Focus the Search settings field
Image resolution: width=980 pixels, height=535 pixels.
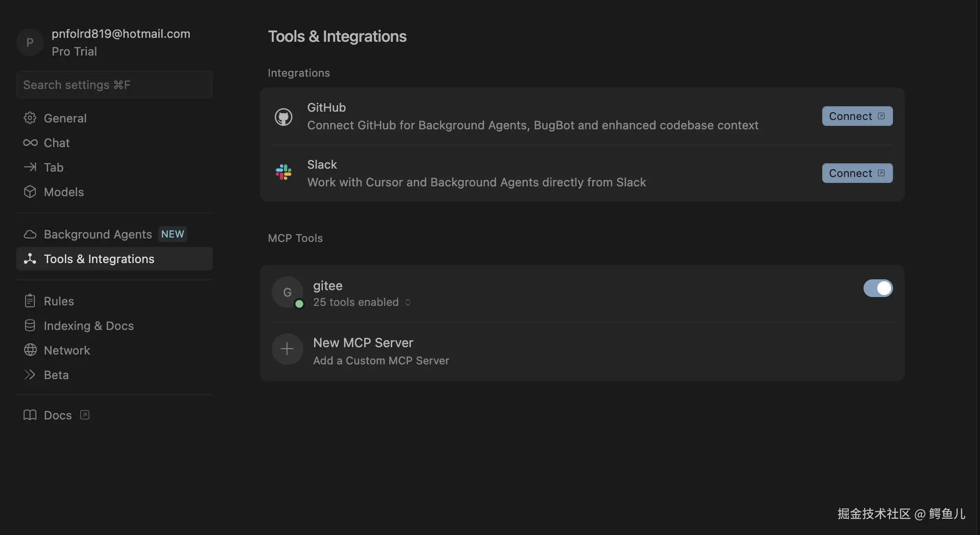coord(114,85)
